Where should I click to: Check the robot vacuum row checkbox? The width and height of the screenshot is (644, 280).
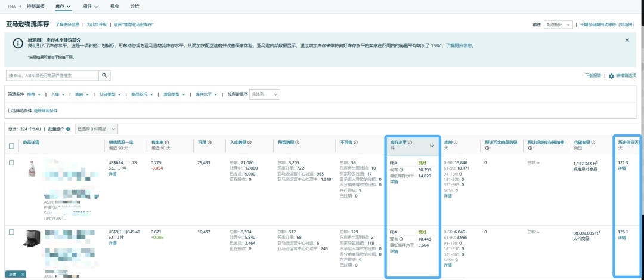click(11, 232)
